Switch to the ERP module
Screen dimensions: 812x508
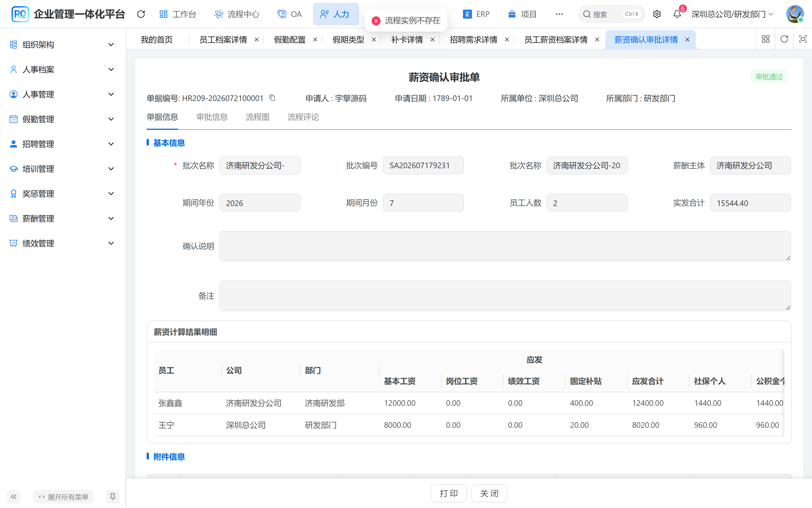[x=476, y=14]
